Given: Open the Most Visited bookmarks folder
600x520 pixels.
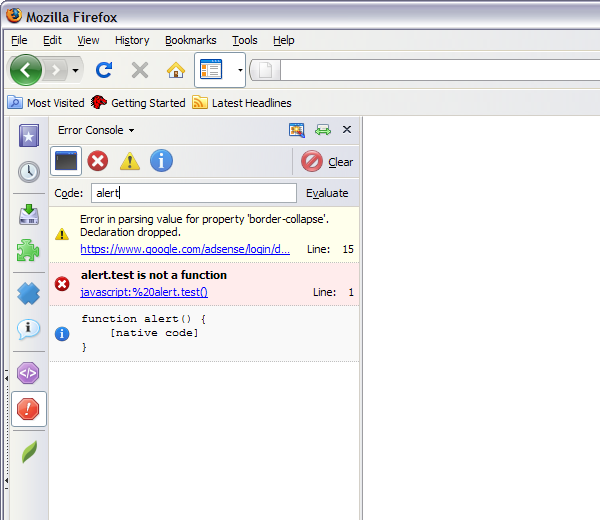Looking at the screenshot, I should 46,103.
